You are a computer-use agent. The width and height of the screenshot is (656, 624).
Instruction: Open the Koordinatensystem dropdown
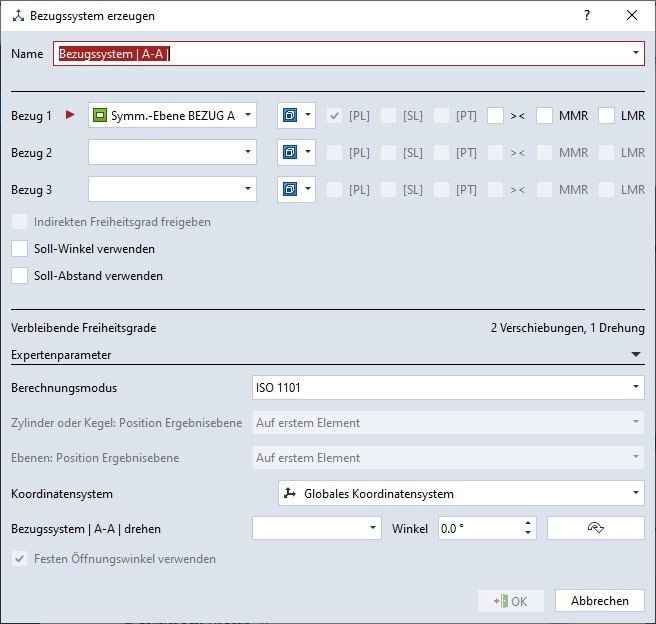460,493
